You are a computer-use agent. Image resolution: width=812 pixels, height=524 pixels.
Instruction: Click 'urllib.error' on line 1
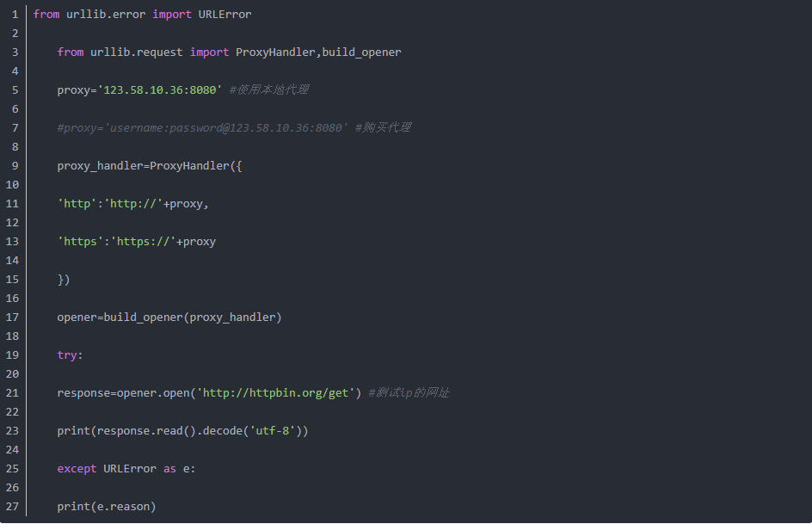click(x=106, y=15)
